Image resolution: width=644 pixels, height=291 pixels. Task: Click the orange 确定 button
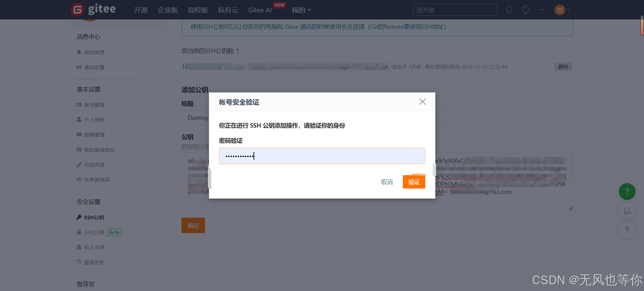point(193,225)
